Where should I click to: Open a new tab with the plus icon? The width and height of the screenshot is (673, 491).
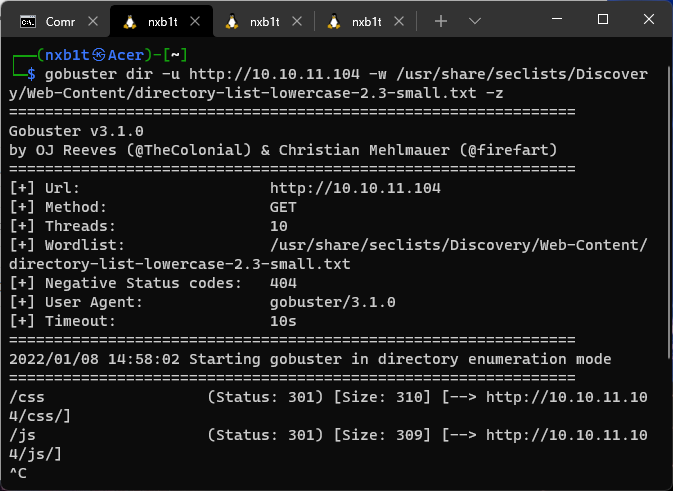pos(441,21)
